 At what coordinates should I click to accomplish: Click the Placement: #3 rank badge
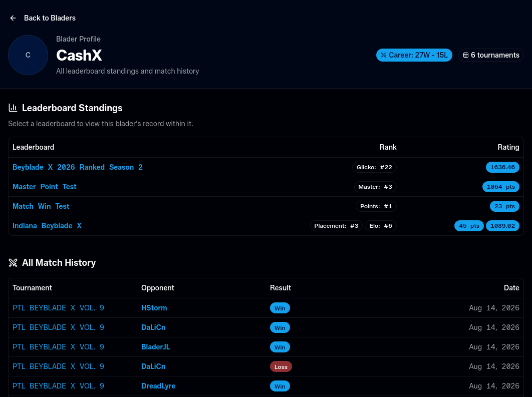[x=336, y=226]
